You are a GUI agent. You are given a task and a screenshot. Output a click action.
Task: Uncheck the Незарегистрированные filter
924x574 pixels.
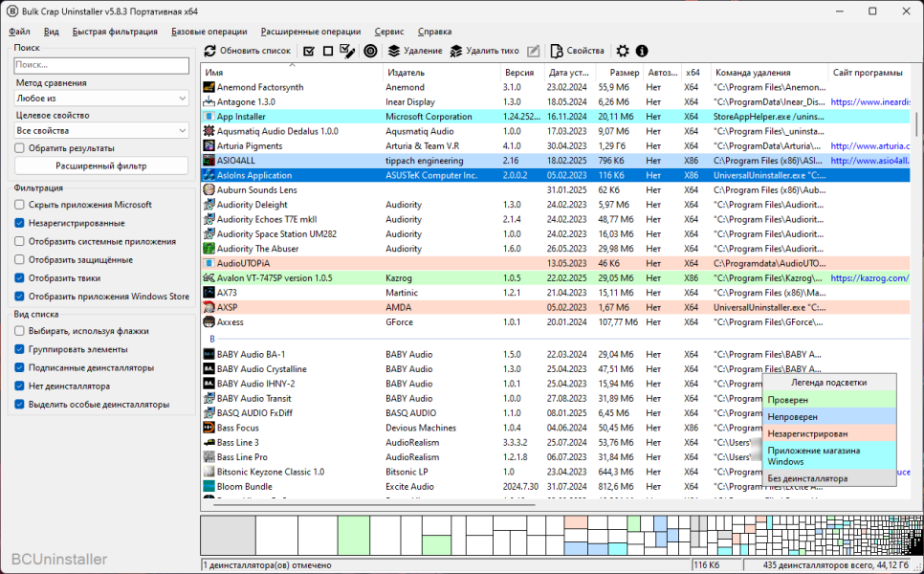tap(19, 223)
